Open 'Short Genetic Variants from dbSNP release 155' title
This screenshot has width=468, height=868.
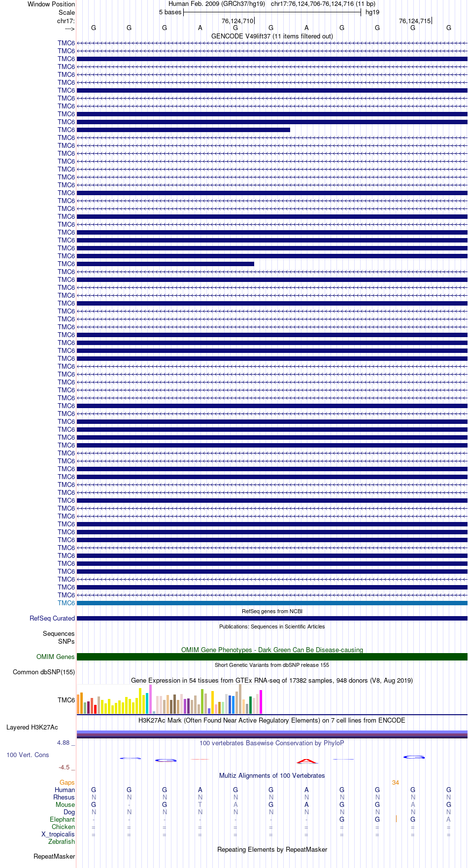272,665
